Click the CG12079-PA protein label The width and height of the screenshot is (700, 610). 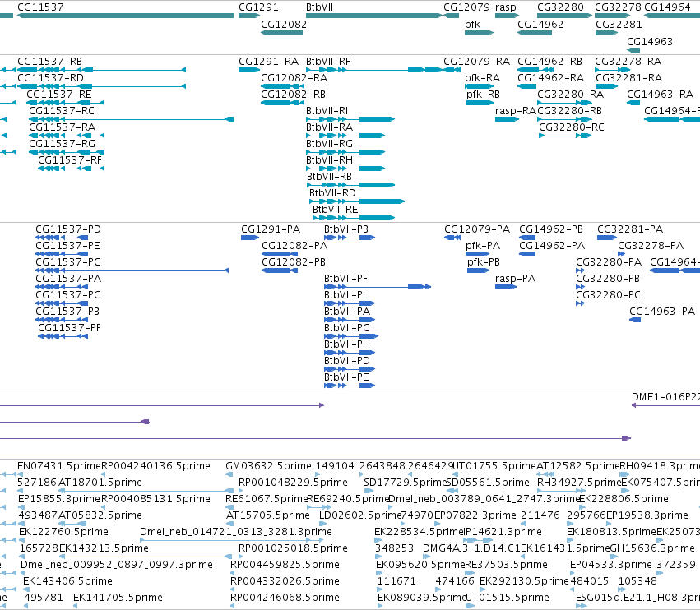[477, 229]
